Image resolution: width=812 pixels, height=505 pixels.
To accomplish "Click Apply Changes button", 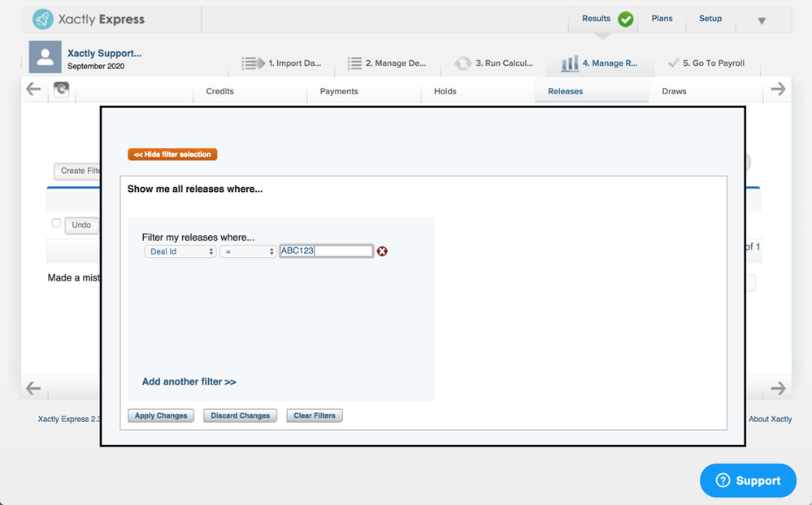I will tap(161, 416).
